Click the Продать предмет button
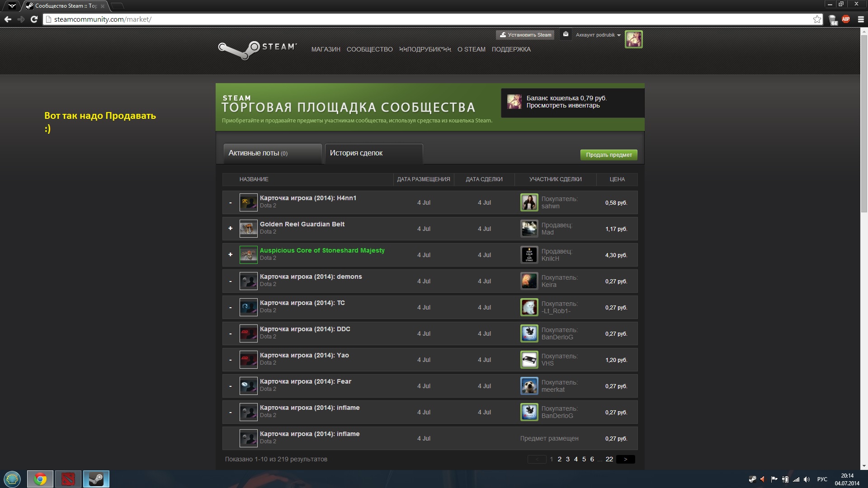The height and width of the screenshot is (488, 868). point(609,155)
